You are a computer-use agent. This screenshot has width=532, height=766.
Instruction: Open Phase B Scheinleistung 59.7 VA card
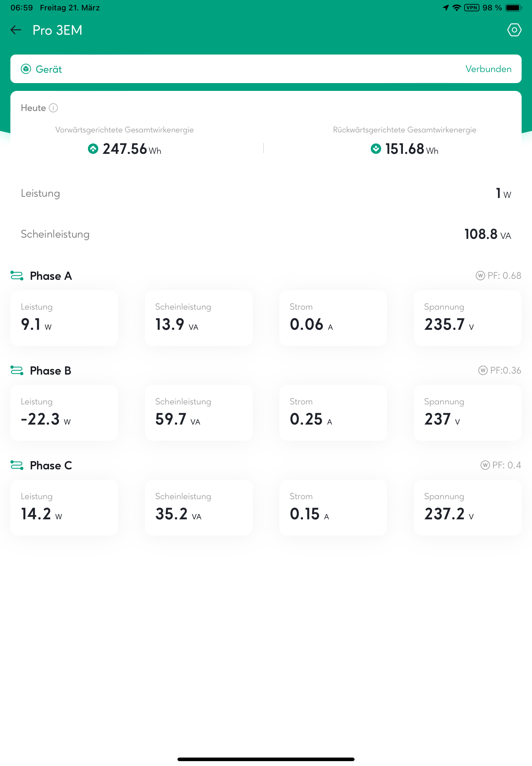point(199,413)
